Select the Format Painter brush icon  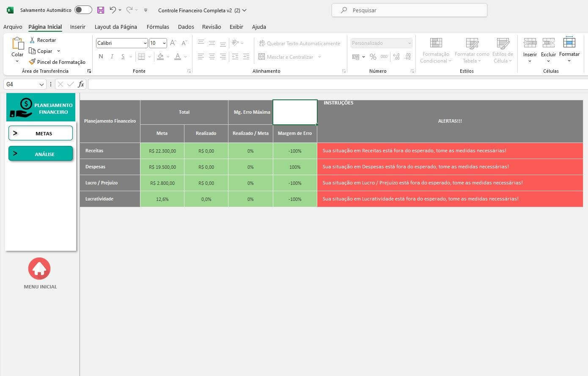pyautogui.click(x=32, y=62)
